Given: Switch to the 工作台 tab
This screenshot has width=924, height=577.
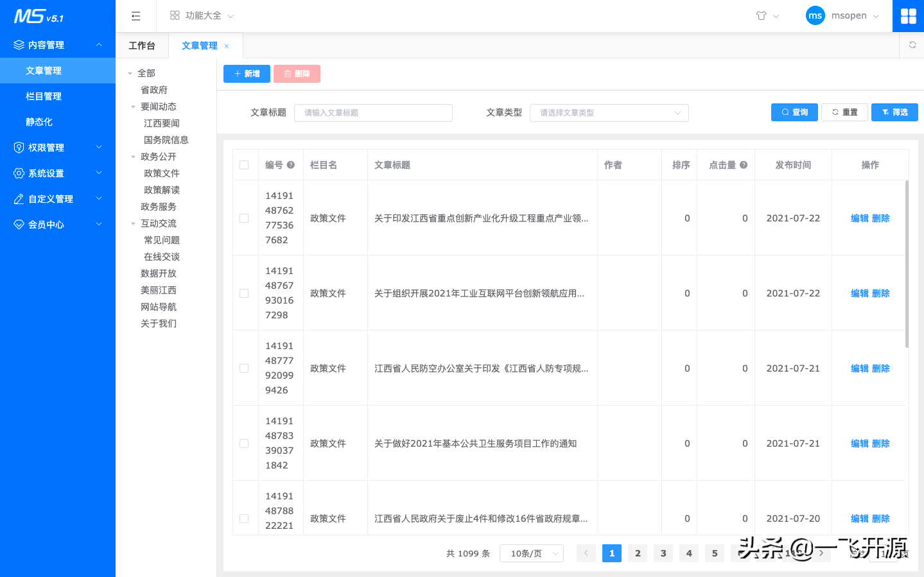Looking at the screenshot, I should pyautogui.click(x=142, y=45).
